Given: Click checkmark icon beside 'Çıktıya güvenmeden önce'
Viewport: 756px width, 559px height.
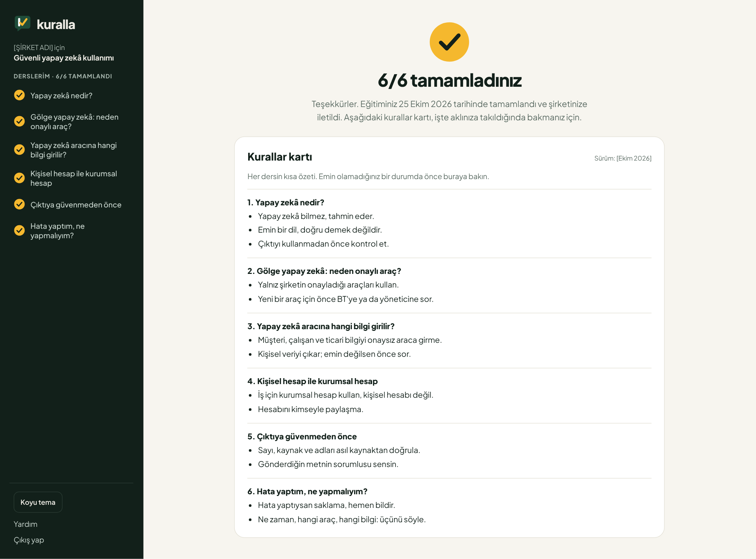Looking at the screenshot, I should 19,204.
